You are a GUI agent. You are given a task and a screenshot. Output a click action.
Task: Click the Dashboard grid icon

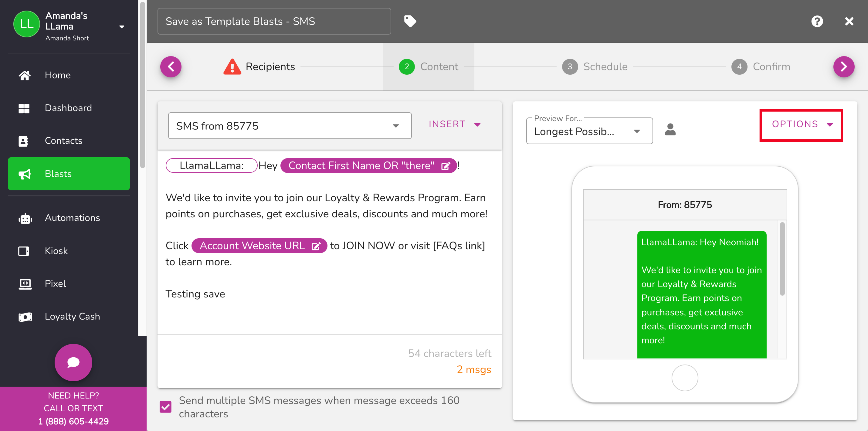24,108
